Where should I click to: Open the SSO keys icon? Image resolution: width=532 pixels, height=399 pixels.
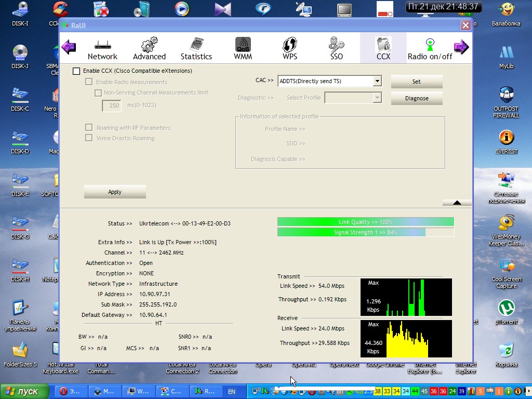pos(336,45)
